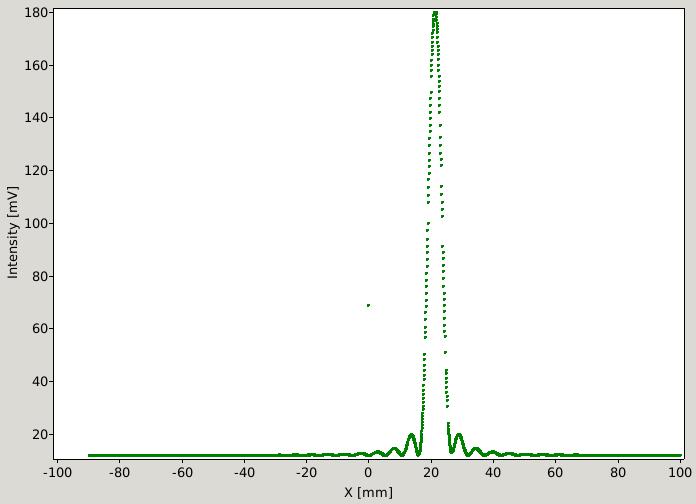
Task: Click the 180 tick label on Y axis
Action: tap(36, 13)
